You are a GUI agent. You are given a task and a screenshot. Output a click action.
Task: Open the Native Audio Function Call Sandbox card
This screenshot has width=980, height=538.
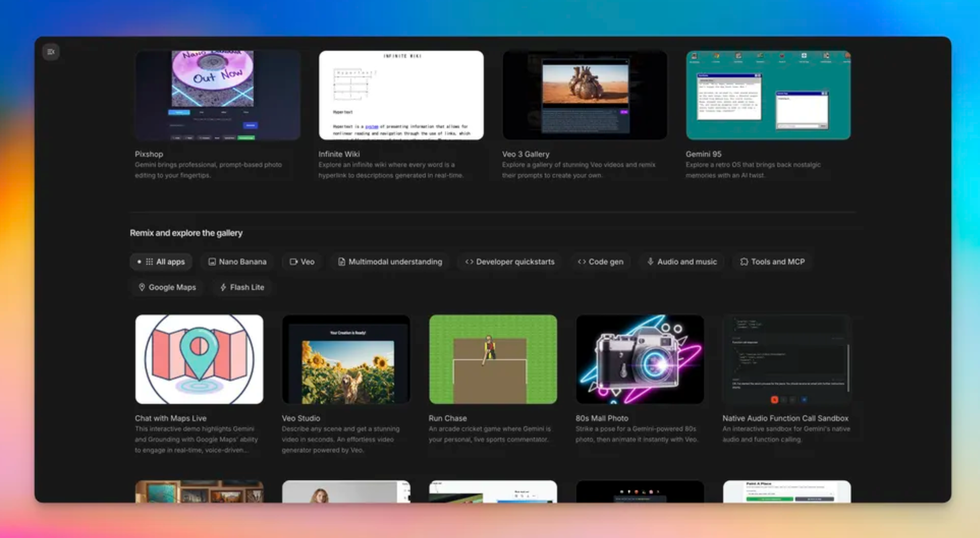tap(786, 359)
